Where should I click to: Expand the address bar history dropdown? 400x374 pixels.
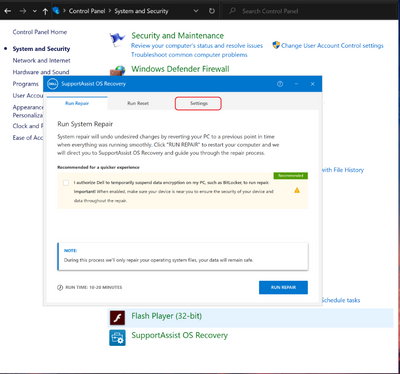(x=196, y=11)
